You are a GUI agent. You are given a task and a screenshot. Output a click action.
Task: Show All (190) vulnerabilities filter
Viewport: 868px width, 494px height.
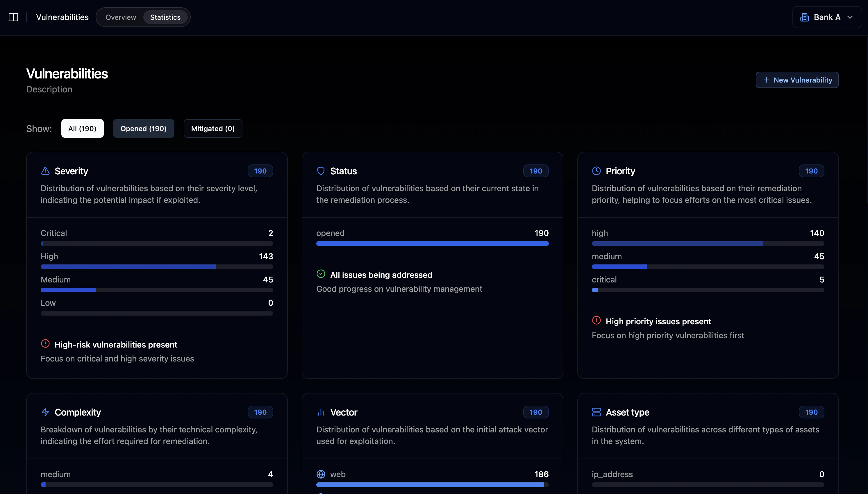click(82, 129)
